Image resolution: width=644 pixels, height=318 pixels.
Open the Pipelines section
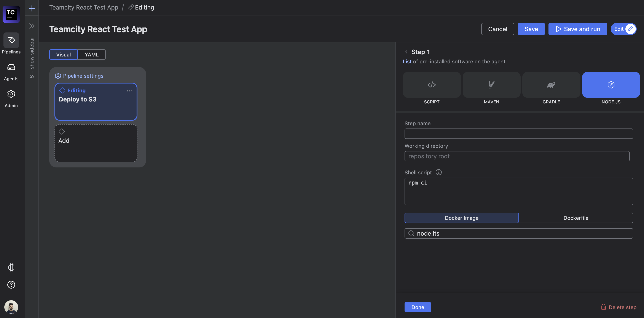11,43
